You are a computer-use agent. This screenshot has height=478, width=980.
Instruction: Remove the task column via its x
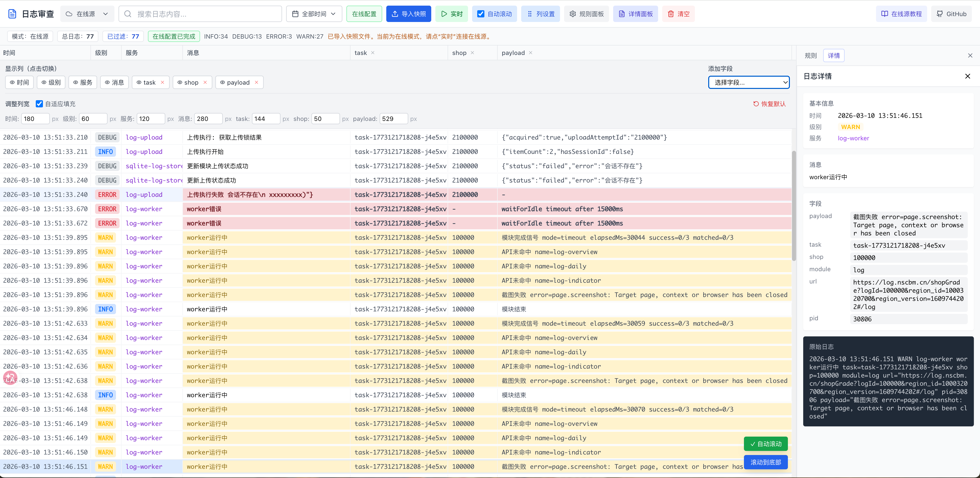click(373, 53)
